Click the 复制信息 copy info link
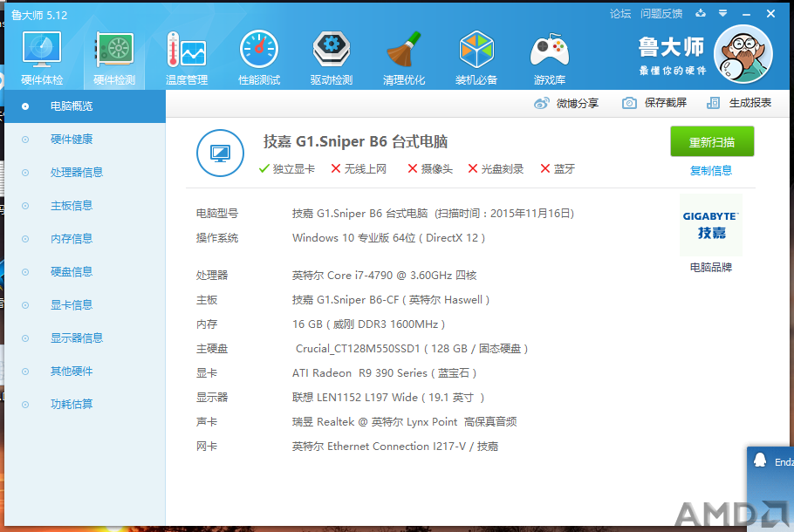This screenshot has height=532, width=794. (711, 171)
